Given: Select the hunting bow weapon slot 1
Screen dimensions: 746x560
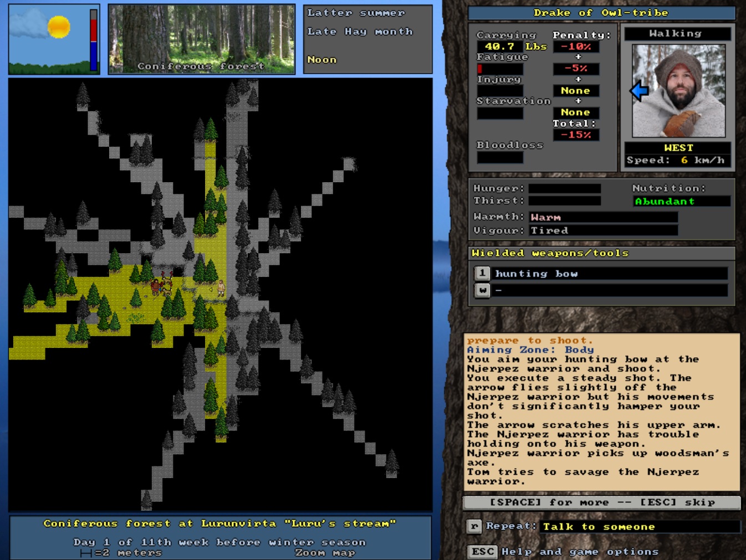Looking at the screenshot, I should (x=601, y=274).
